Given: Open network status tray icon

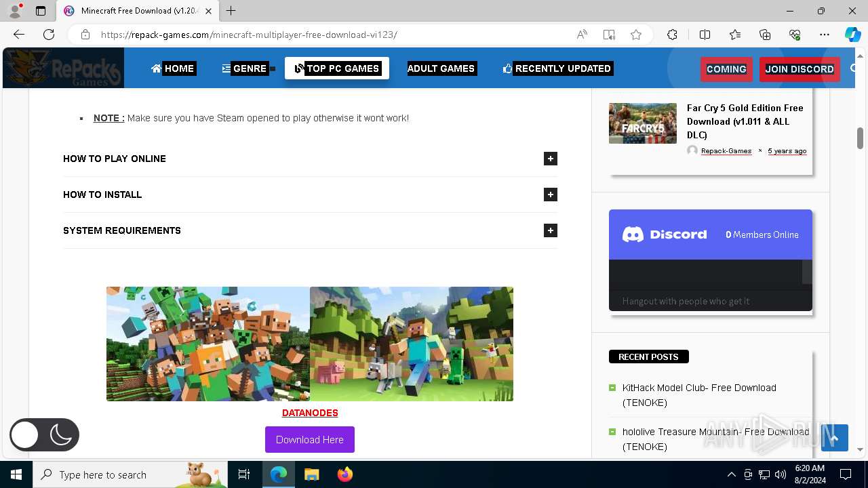Looking at the screenshot, I should point(764,474).
